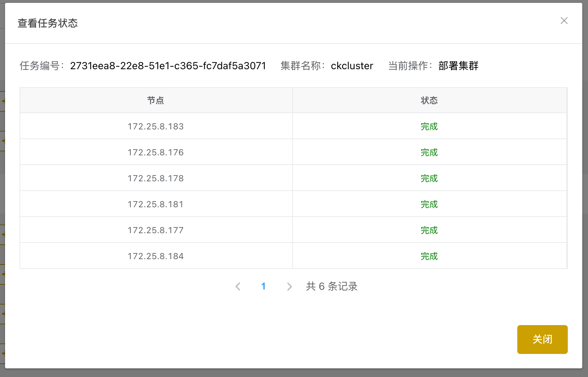Click 完成 status for node 172.25.8.184
Viewport: 588px width, 377px height.
click(429, 256)
